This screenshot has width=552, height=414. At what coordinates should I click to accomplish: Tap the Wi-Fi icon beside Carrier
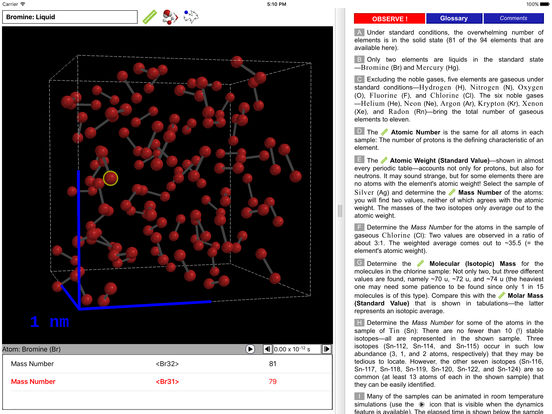pyautogui.click(x=23, y=4)
